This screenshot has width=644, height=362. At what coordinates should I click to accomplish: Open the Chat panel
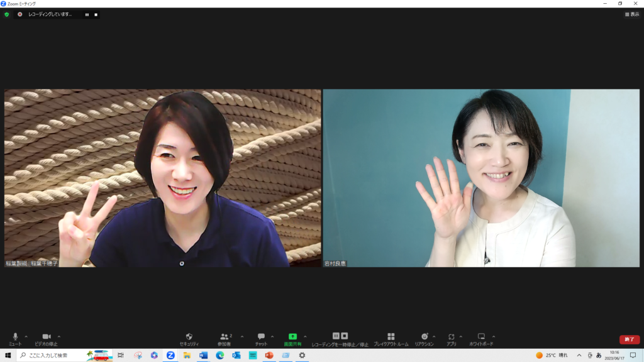point(261,338)
